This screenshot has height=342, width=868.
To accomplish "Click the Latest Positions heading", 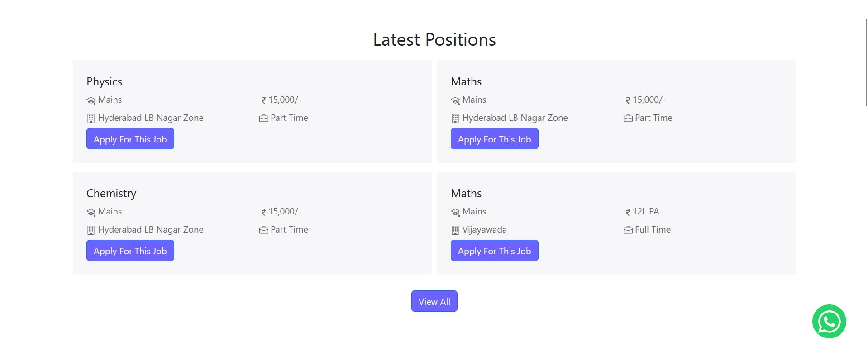I will click(x=434, y=40).
